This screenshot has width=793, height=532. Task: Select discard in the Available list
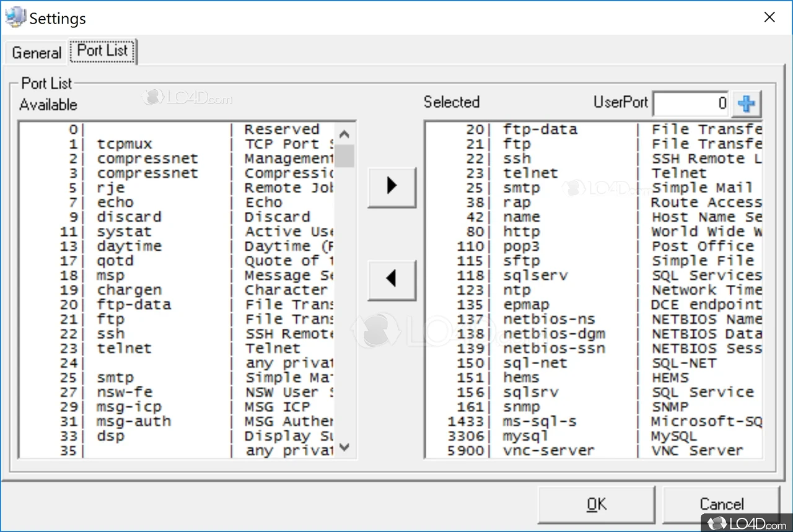[177, 217]
